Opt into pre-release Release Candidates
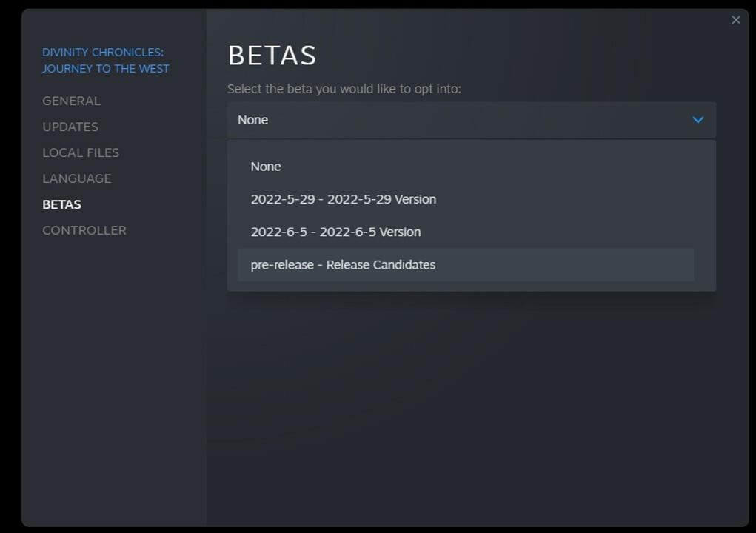Image resolution: width=756 pixels, height=533 pixels. pyautogui.click(x=343, y=264)
